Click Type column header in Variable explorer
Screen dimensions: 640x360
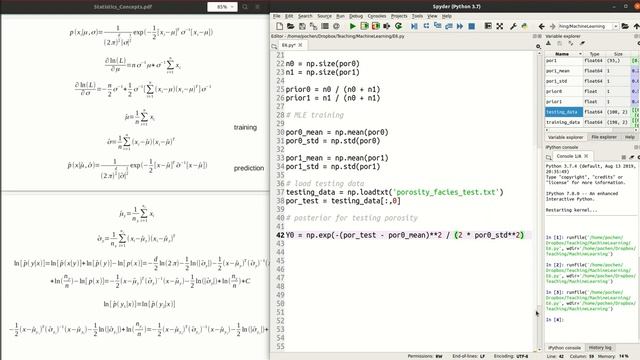tap(594, 54)
